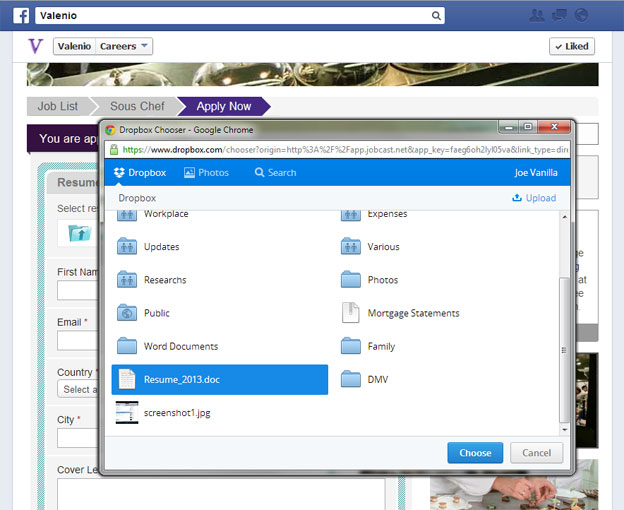
Task: Open the Researchs shared folder icon
Action: coord(127,279)
